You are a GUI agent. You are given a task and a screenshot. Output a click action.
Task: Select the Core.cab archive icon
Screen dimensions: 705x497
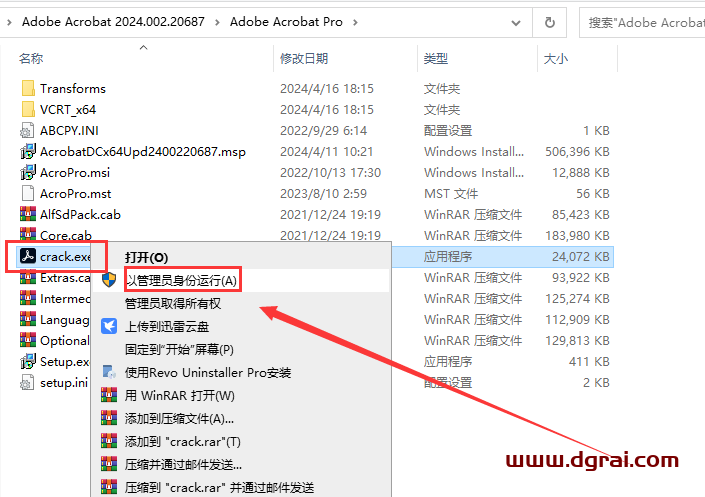[x=28, y=235]
